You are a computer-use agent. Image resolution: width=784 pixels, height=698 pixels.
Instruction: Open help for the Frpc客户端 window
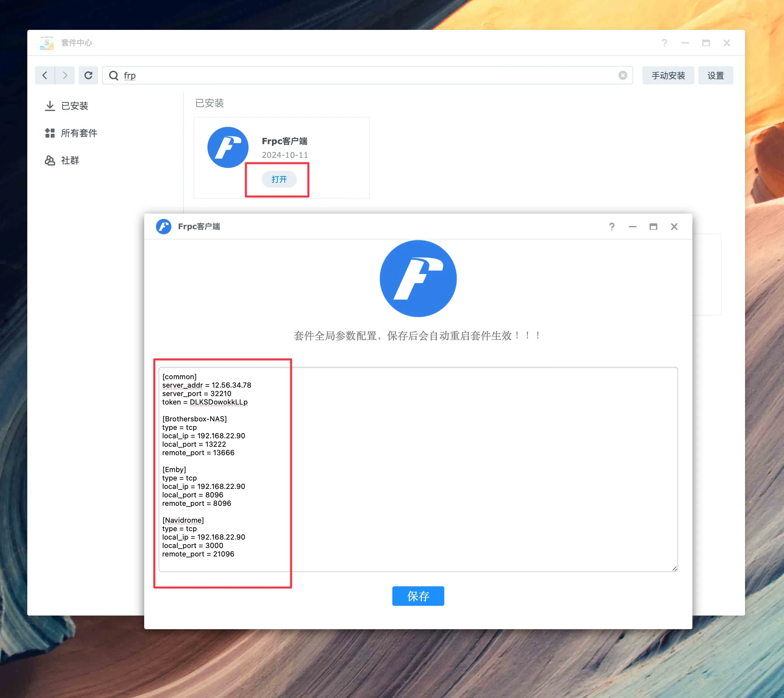612,227
